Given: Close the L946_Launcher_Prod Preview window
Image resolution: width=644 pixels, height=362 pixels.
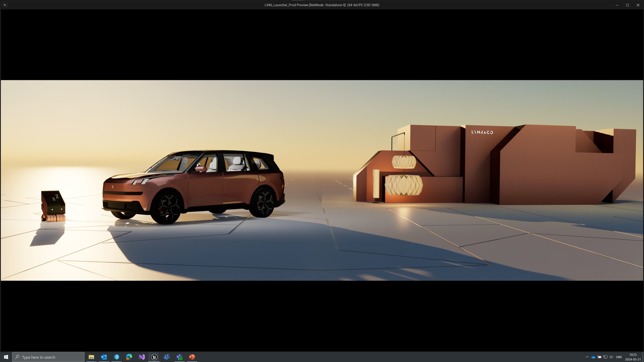Looking at the screenshot, I should (x=638, y=5).
